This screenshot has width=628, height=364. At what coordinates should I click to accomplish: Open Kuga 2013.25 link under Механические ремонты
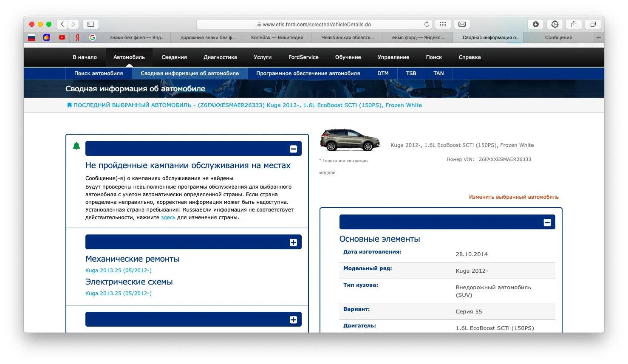(119, 271)
